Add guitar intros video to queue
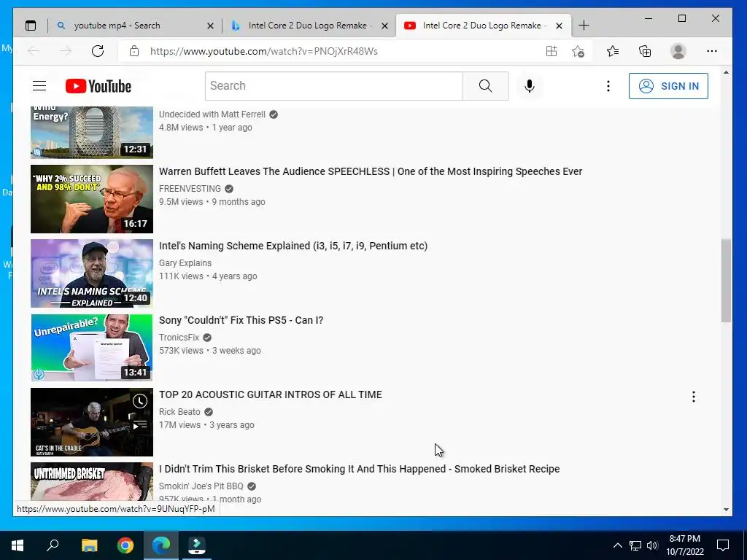The image size is (747, 560). pos(139,425)
